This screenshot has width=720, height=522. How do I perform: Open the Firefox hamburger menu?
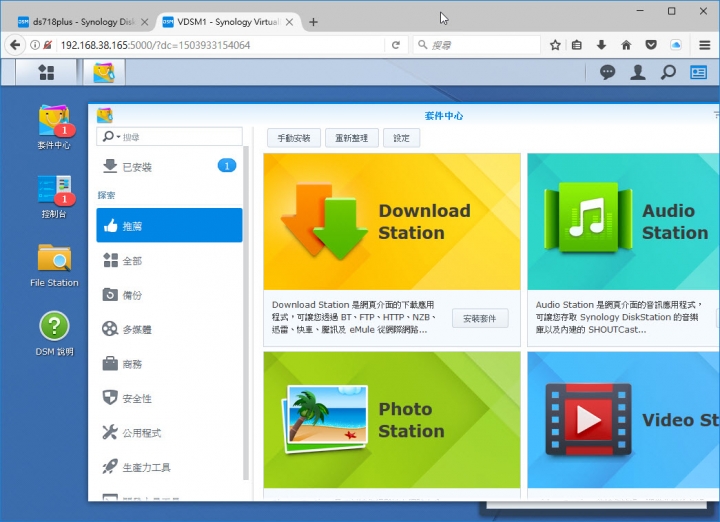pyautogui.click(x=705, y=45)
